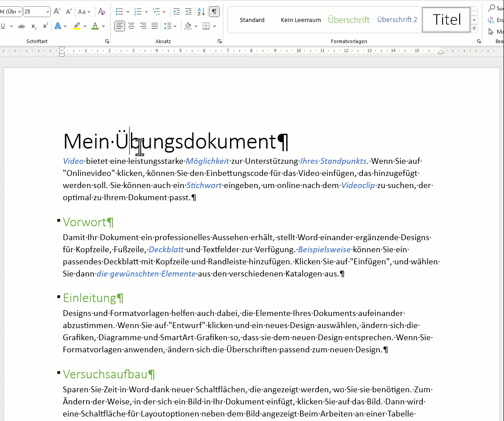The image size is (504, 421).
Task: Click the Vorwort heading in the document
Action: click(85, 222)
